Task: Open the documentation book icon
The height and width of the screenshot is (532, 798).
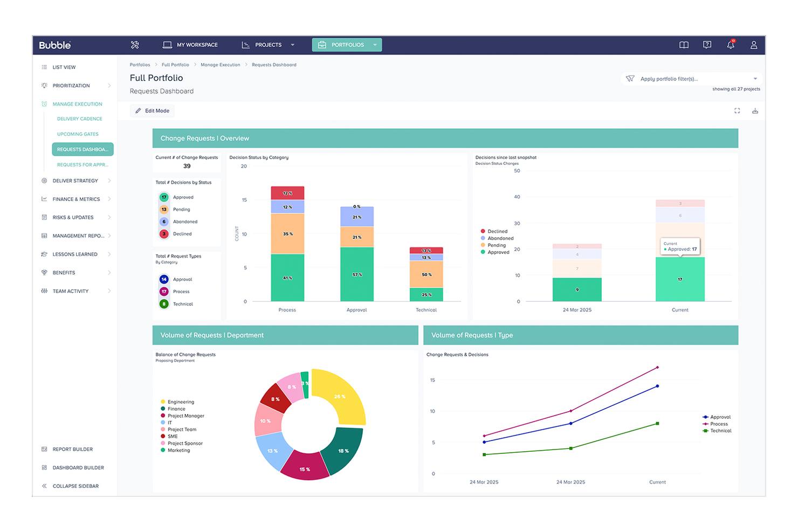Action: click(x=684, y=45)
